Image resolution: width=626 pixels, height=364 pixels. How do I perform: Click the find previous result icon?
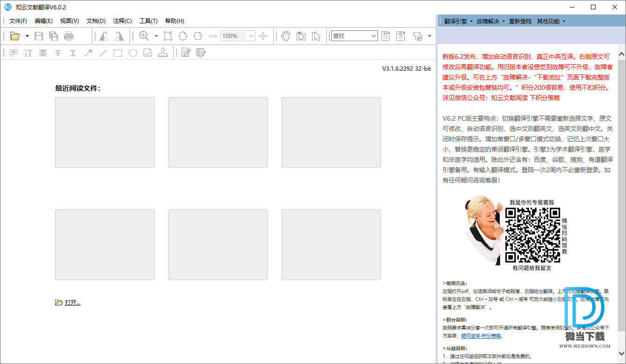pyautogui.click(x=386, y=36)
